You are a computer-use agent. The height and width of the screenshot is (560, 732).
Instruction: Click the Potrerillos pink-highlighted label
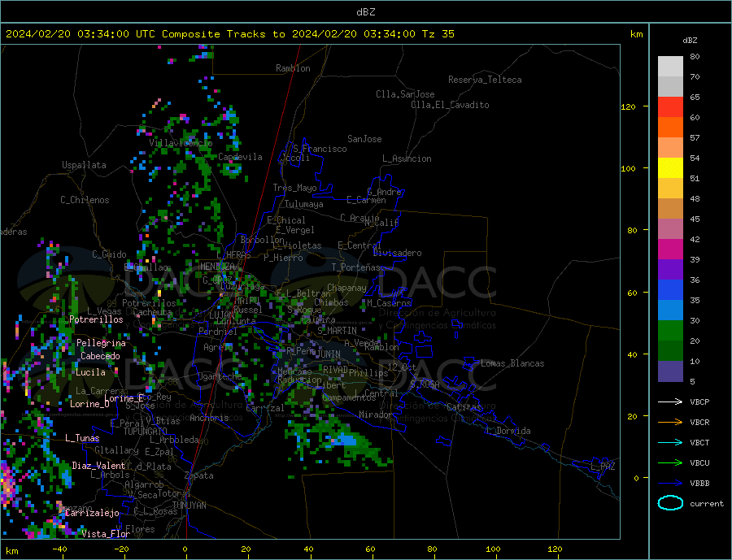tap(96, 319)
